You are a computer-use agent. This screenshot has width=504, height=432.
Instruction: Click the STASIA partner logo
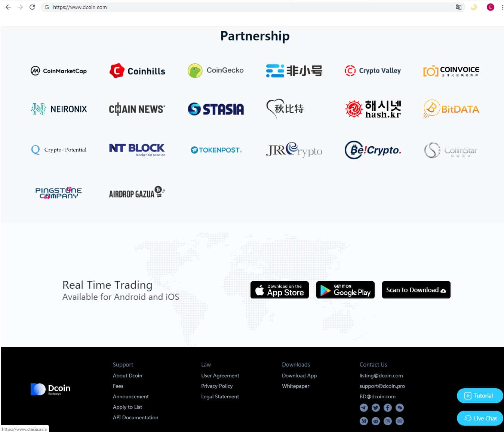click(216, 109)
